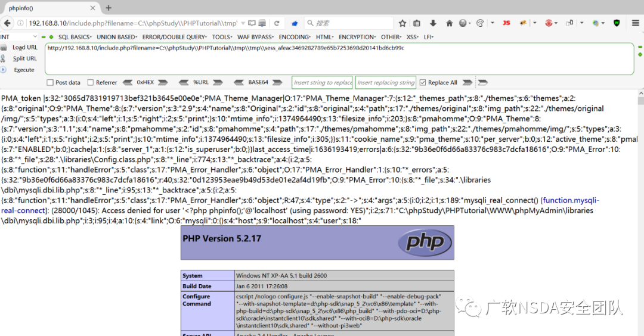
Task: Open function.mysqli-real-connect link
Action: [570, 201]
